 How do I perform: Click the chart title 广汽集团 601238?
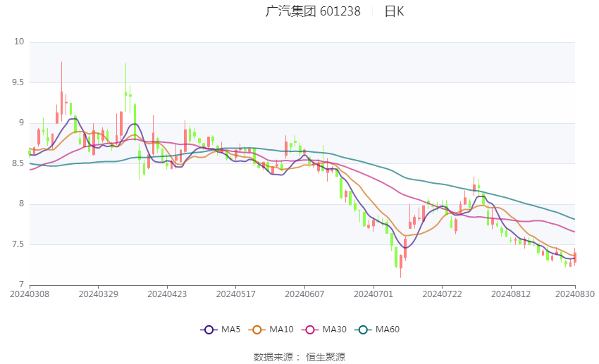313,11
